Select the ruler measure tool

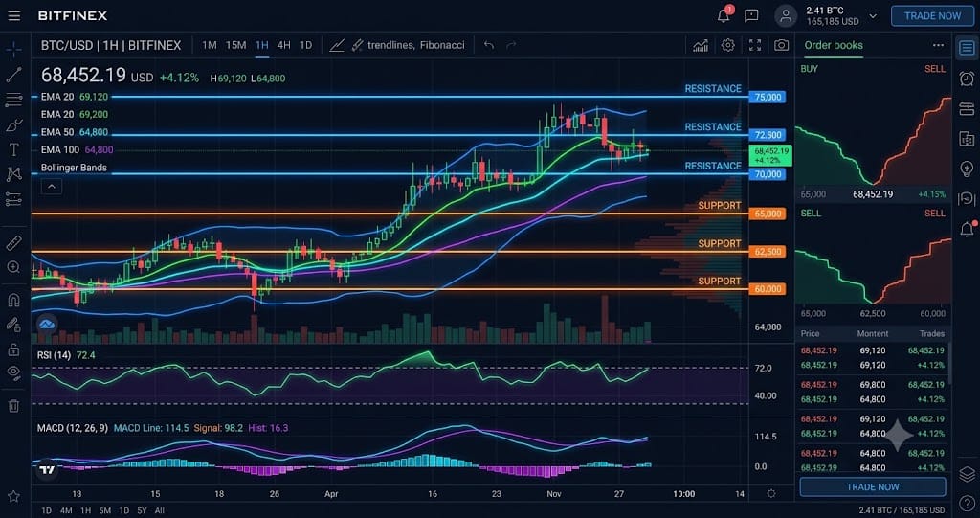(13, 243)
